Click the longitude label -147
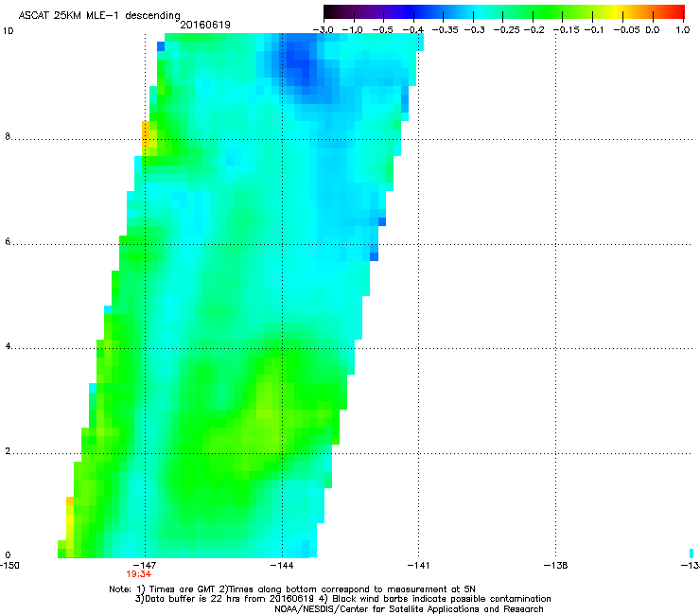This screenshot has height=615, width=700. 145,566
